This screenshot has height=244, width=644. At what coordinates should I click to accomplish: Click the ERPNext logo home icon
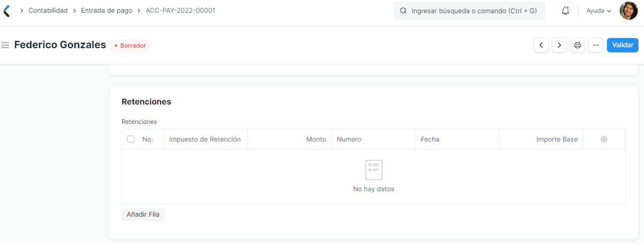coord(6,11)
